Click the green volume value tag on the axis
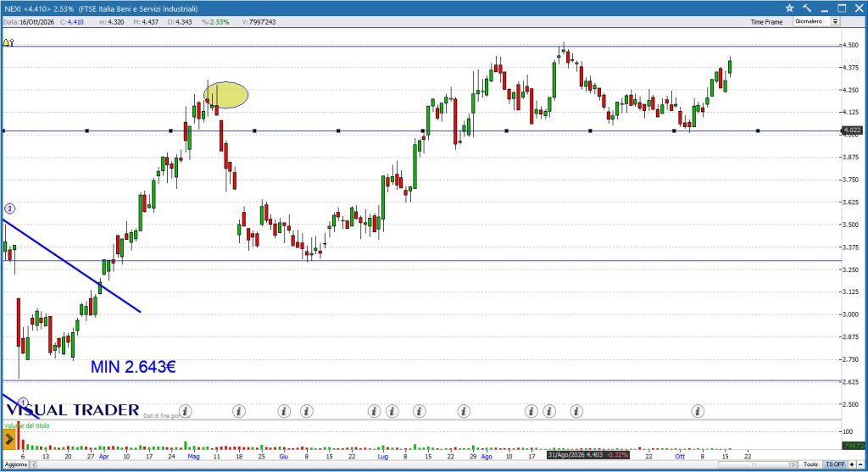The image size is (868, 472). [853, 446]
